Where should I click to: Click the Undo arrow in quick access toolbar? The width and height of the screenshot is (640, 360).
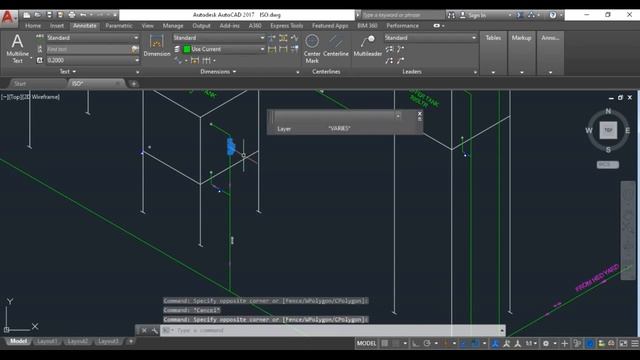click(83, 15)
